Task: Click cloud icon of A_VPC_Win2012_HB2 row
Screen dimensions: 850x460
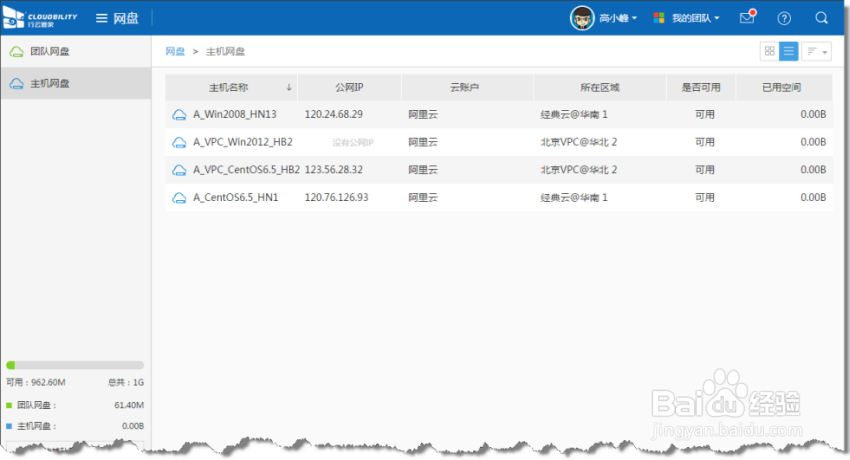Action: click(179, 142)
